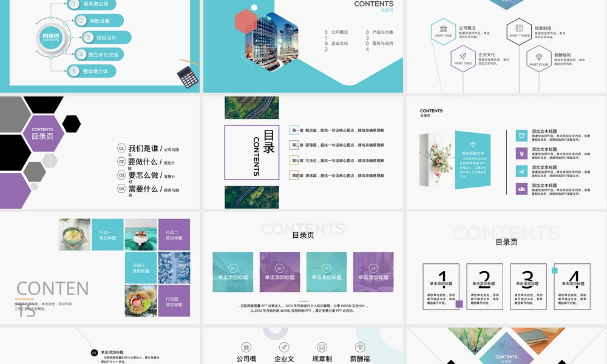Screen dimensions: 607x364
Task: Select the 组合设计 pill label
Action: 107,38
